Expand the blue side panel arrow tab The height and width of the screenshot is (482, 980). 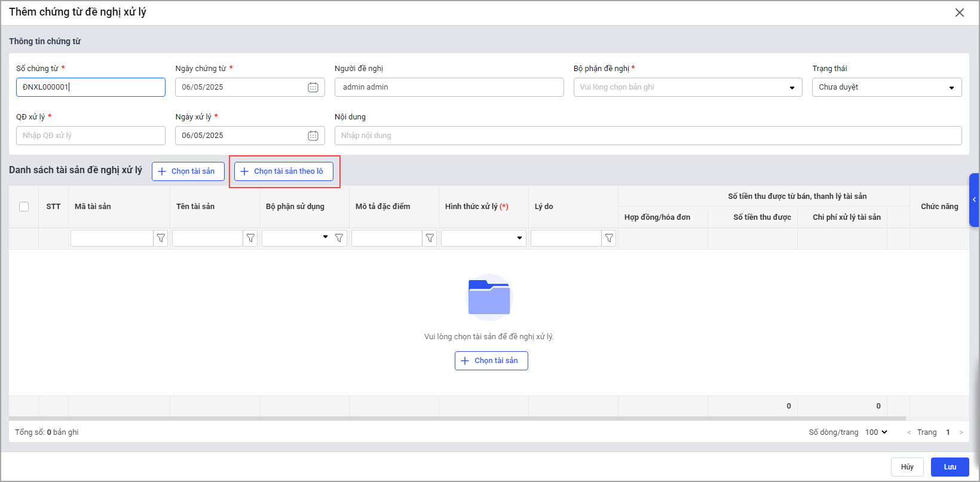pyautogui.click(x=974, y=200)
